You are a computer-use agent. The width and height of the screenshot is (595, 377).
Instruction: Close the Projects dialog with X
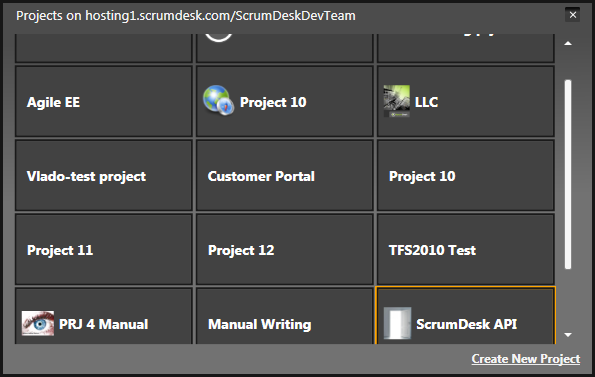click(573, 15)
